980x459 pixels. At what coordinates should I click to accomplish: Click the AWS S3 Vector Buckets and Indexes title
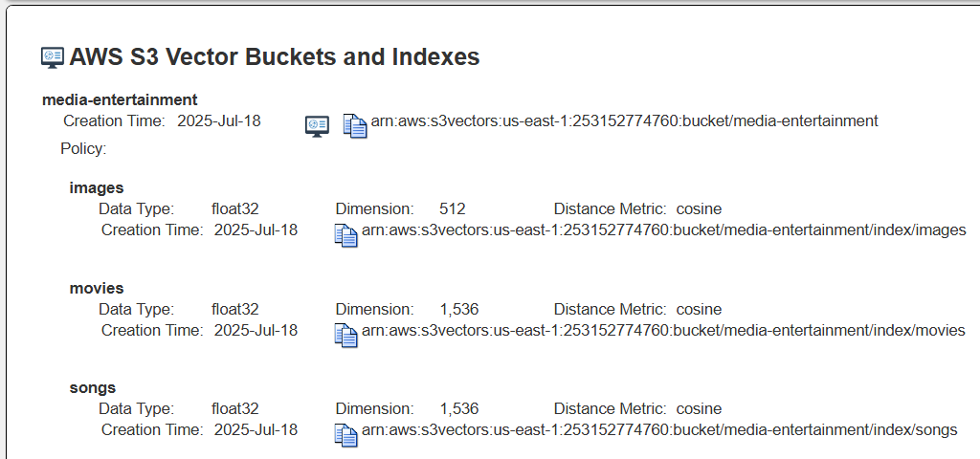(275, 57)
